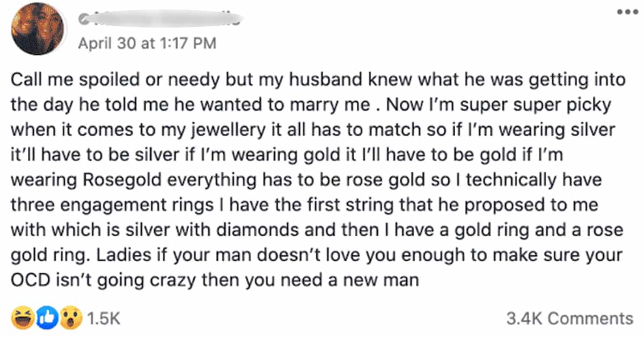
Task: Open the 3.4K Comments link
Action: [x=570, y=318]
